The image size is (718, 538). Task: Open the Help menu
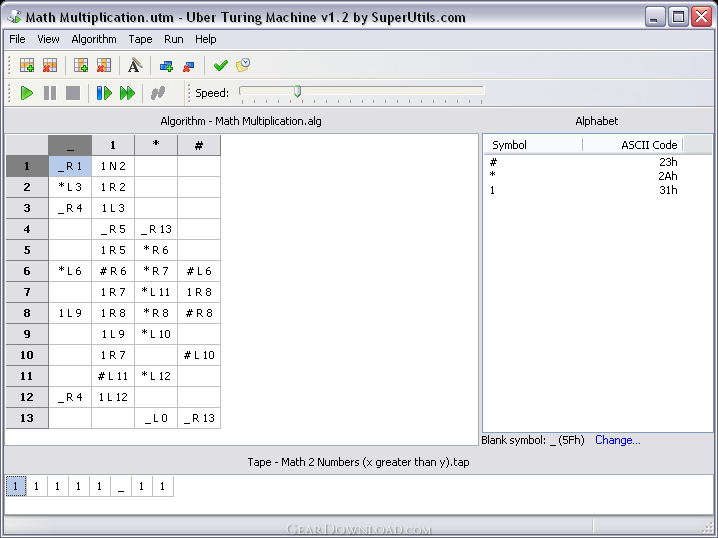[x=206, y=39]
